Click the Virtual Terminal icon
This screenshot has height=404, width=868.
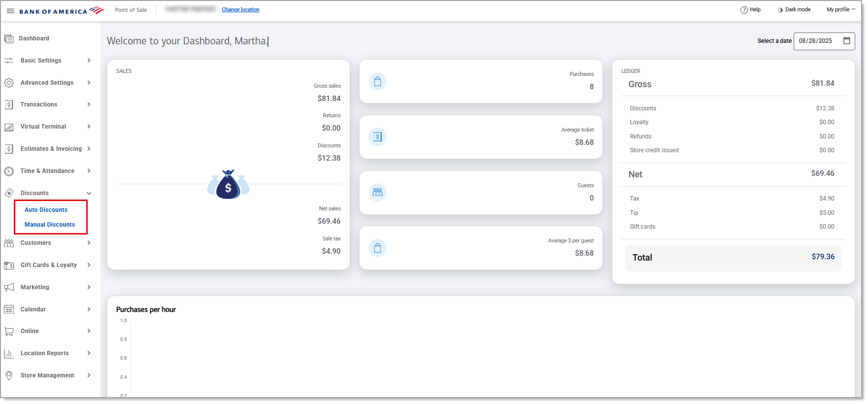click(9, 127)
